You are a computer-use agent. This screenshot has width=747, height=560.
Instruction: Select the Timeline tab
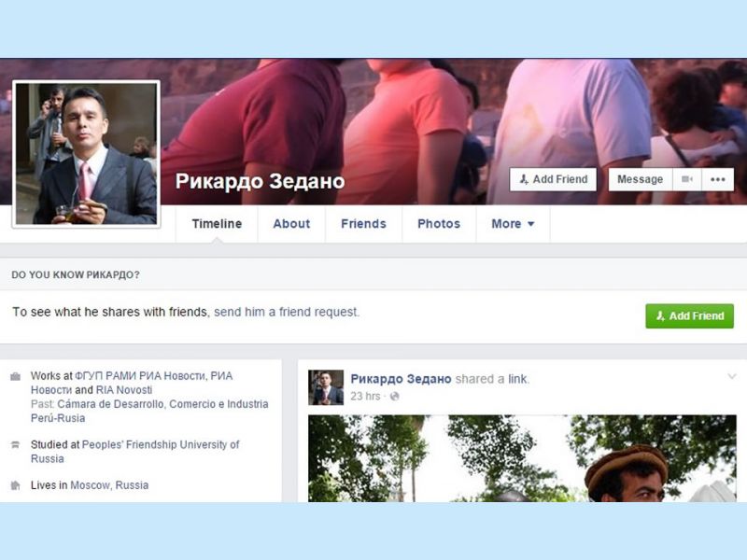coord(217,224)
